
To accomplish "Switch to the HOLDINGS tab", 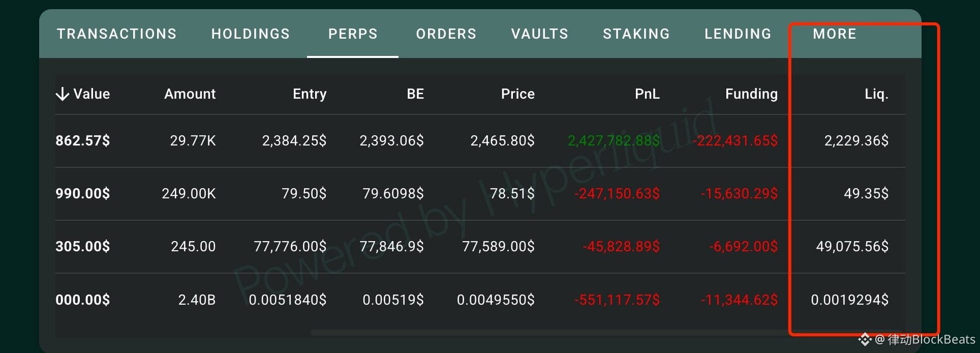I will (251, 34).
